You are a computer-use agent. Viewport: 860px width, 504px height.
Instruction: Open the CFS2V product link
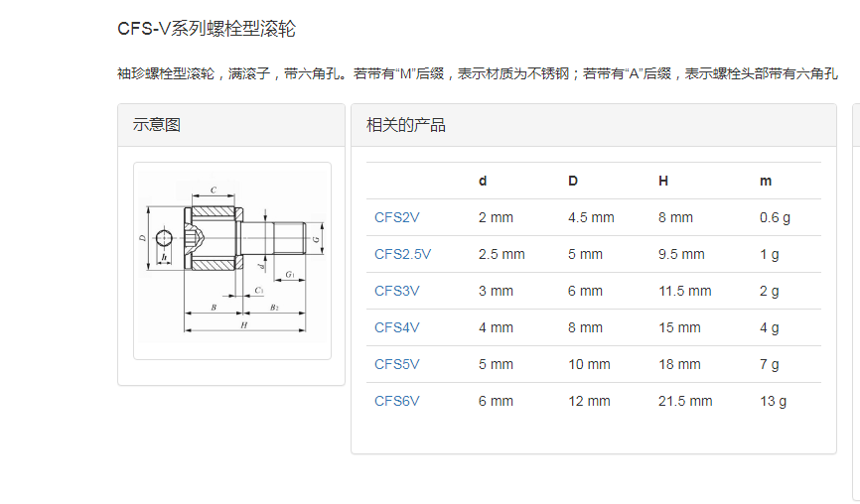click(x=396, y=217)
